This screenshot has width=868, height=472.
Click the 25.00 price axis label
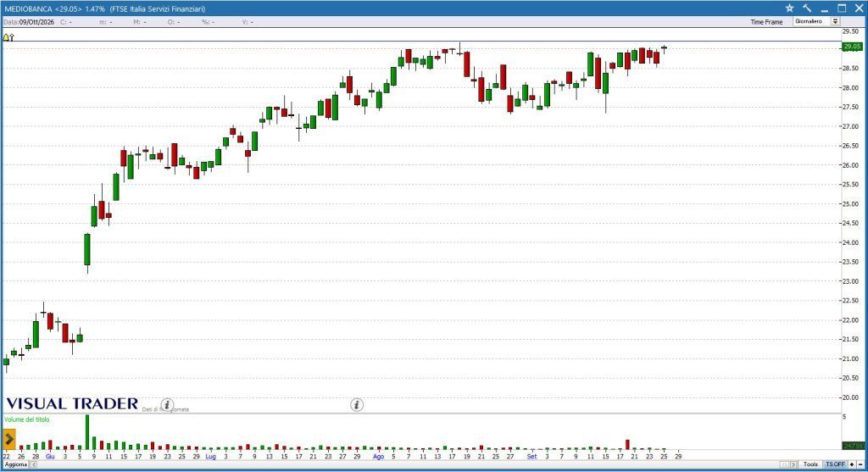coord(850,204)
